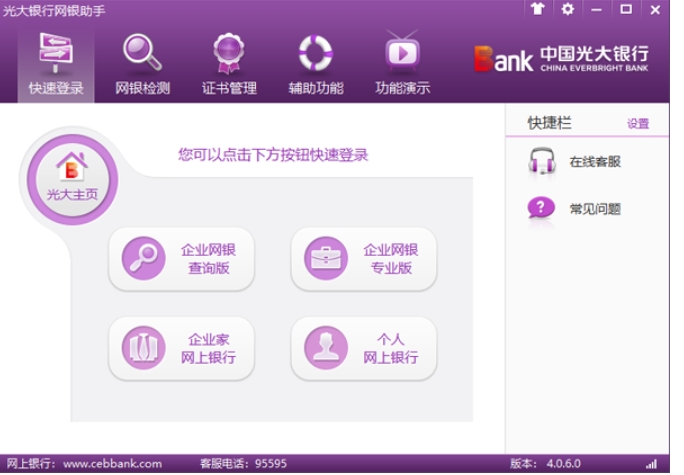Click www.cebbank.com in the status bar
Viewport: 684px width, 475px height.
tap(113, 464)
